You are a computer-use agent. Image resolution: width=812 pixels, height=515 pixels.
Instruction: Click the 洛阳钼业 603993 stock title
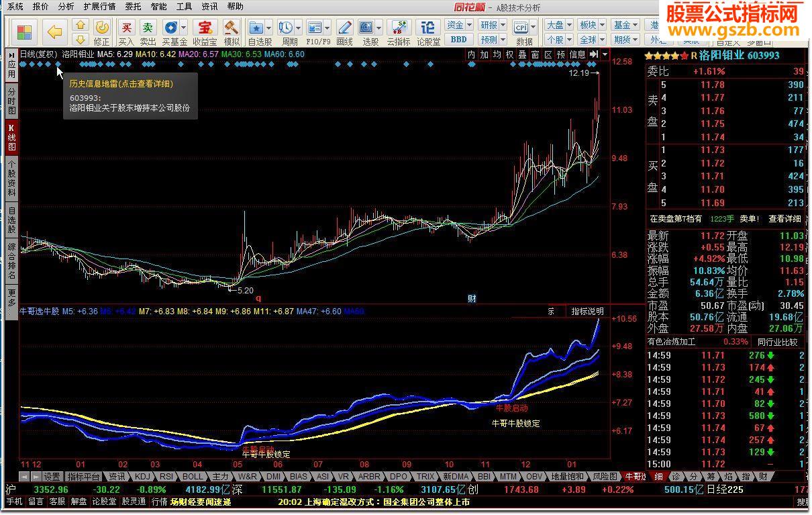coord(739,55)
